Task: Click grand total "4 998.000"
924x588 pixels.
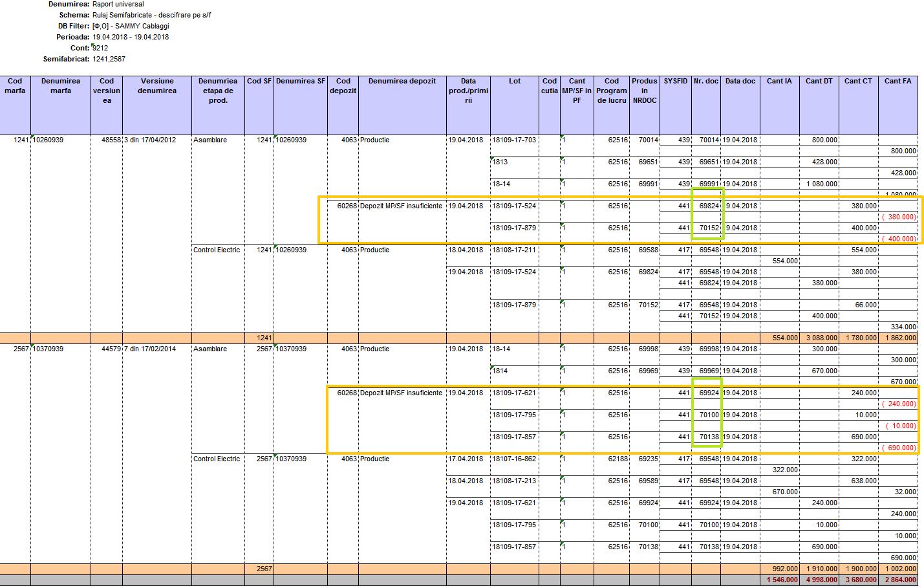Action: [820, 580]
